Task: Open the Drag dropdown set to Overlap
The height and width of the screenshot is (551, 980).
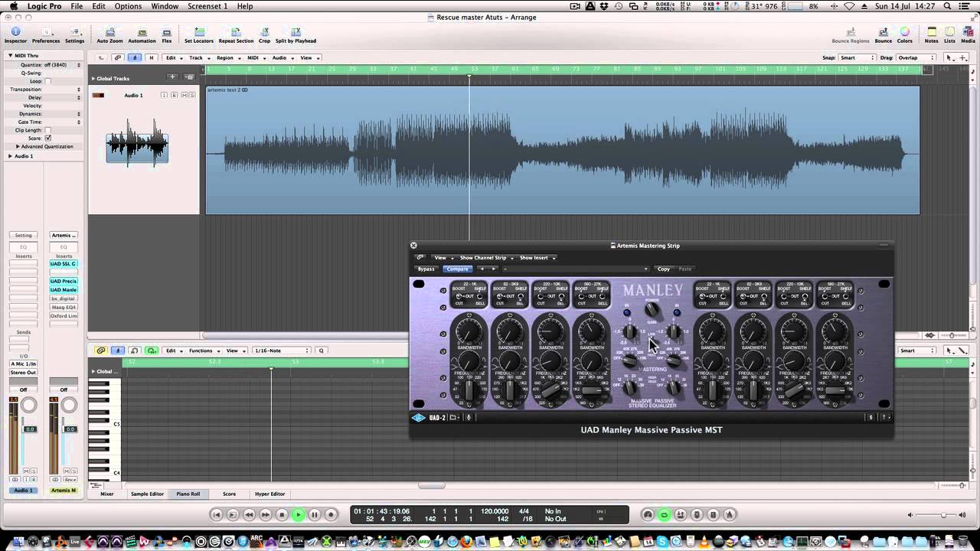Action: [916, 57]
